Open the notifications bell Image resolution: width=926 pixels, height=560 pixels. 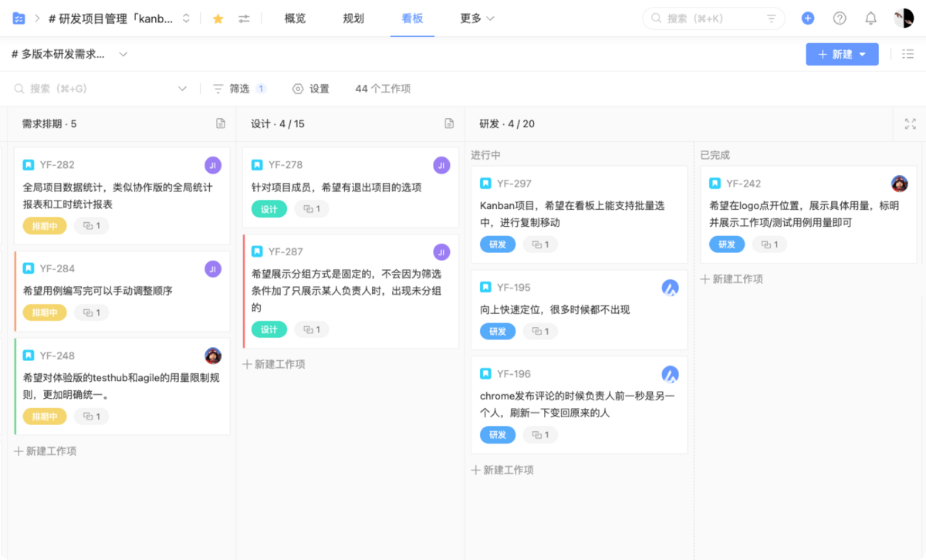[x=871, y=18]
